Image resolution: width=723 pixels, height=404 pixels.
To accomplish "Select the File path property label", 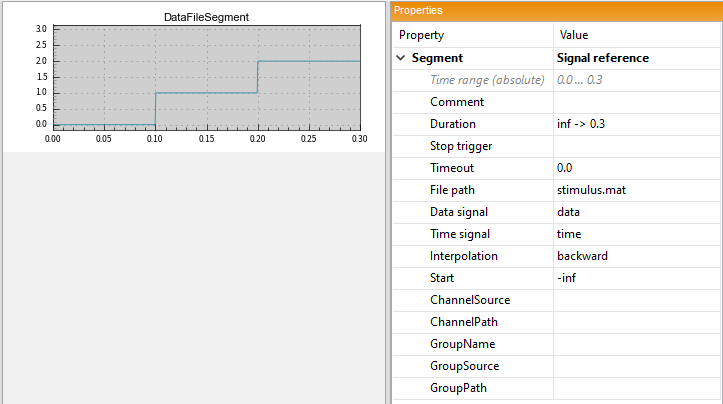I will pos(452,190).
